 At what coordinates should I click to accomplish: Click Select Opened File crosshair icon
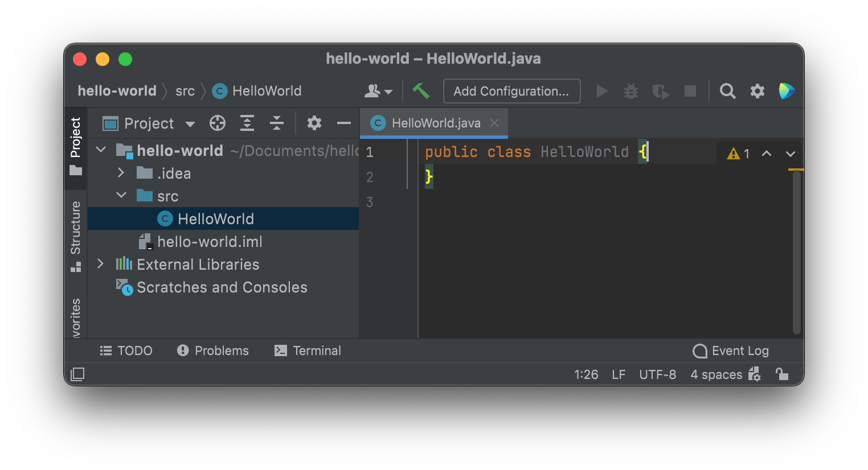218,123
